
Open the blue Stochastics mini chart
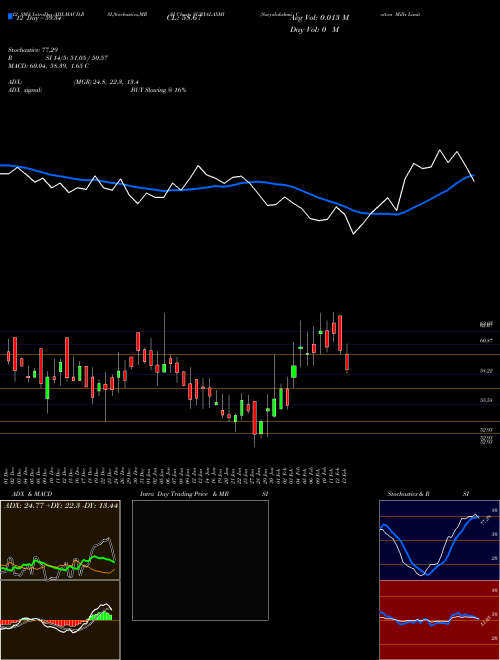pyautogui.click(x=439, y=540)
